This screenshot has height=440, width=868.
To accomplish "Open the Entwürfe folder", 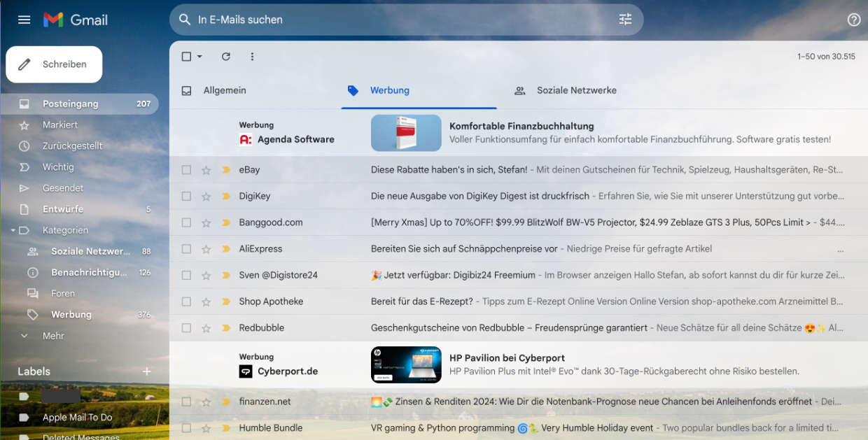I will (79, 209).
